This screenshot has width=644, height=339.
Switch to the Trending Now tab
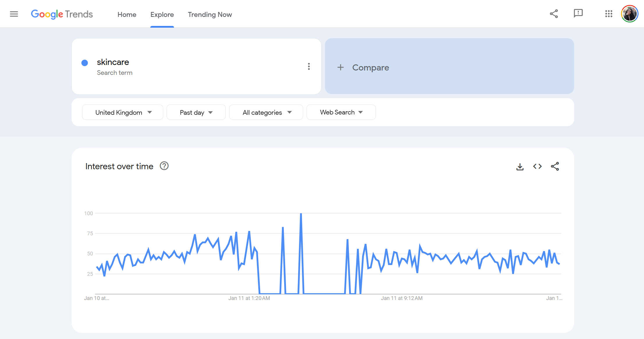(x=210, y=15)
